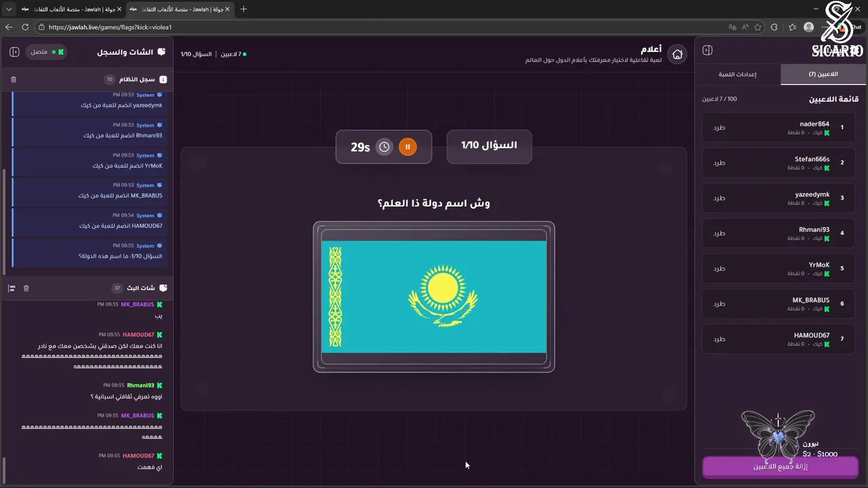The image size is (868, 488).
Task: Add this page to favorites star
Action: (757, 27)
